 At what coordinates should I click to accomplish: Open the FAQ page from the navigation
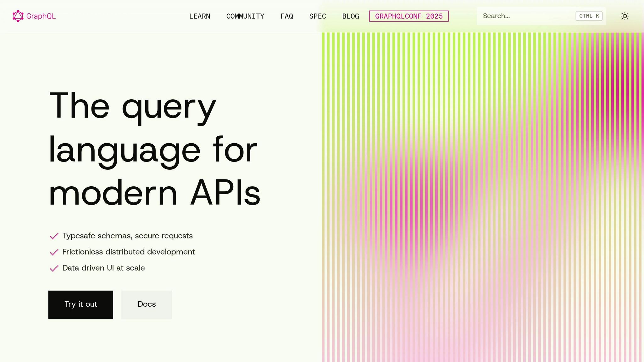coord(287,16)
